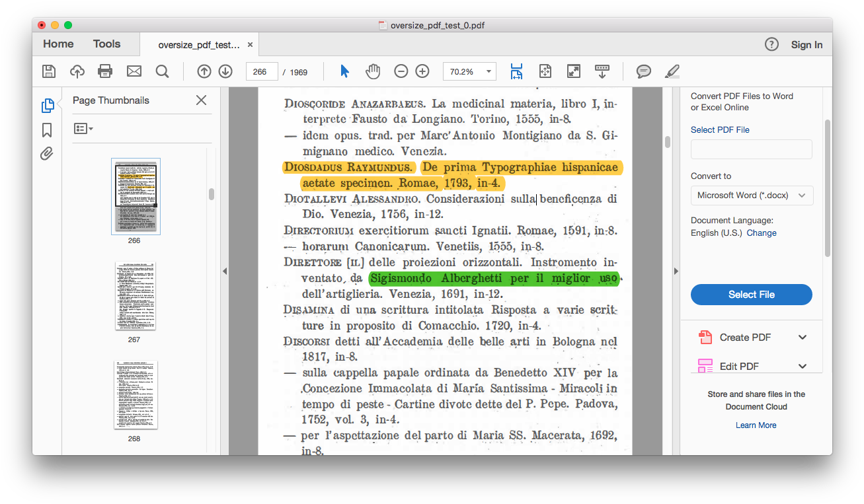Click the Save file icon

[49, 71]
